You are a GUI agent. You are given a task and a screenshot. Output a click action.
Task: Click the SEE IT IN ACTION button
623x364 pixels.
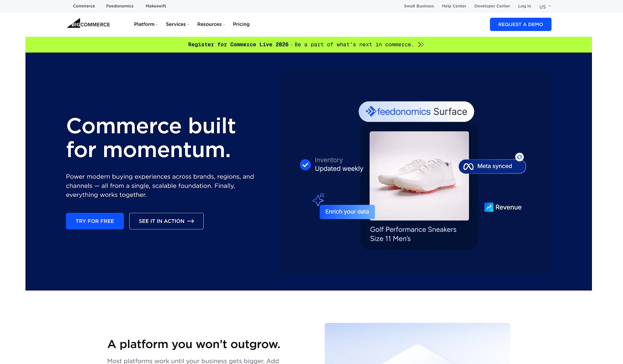[x=166, y=221]
